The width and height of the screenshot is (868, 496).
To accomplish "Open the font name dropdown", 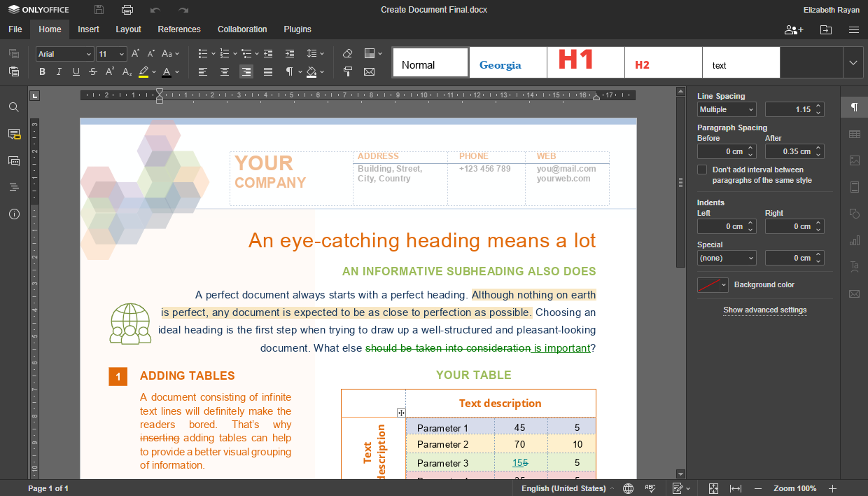I will click(x=64, y=53).
